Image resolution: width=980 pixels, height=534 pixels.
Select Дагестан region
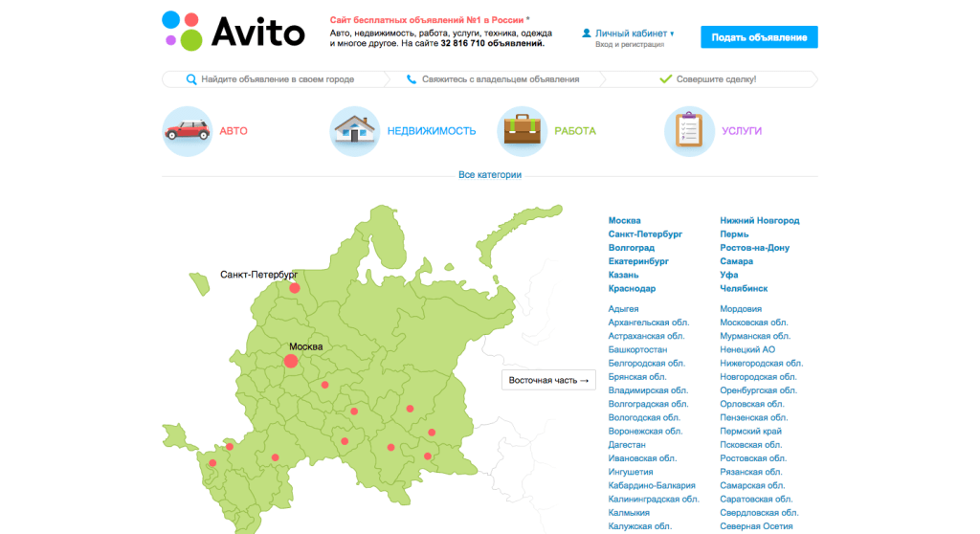pyautogui.click(x=627, y=445)
